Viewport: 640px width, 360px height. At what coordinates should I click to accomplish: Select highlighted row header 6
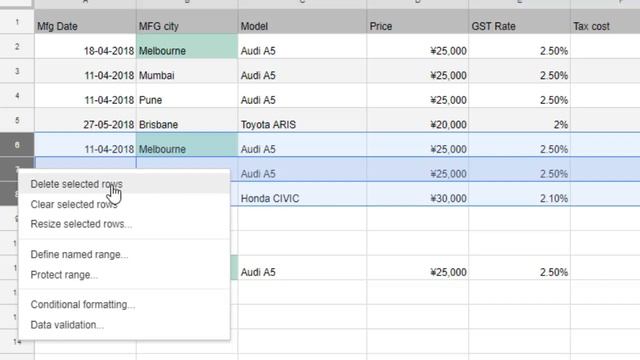pyautogui.click(x=17, y=145)
